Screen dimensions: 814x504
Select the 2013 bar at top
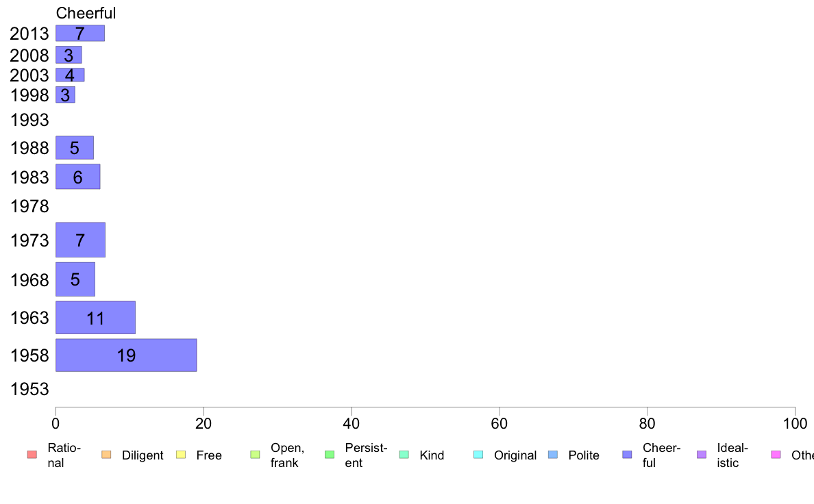tap(80, 34)
